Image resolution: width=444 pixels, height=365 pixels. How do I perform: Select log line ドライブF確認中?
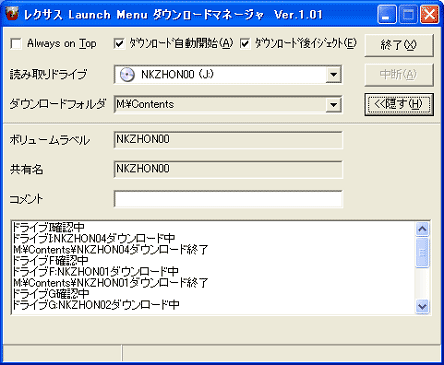(x=50, y=260)
